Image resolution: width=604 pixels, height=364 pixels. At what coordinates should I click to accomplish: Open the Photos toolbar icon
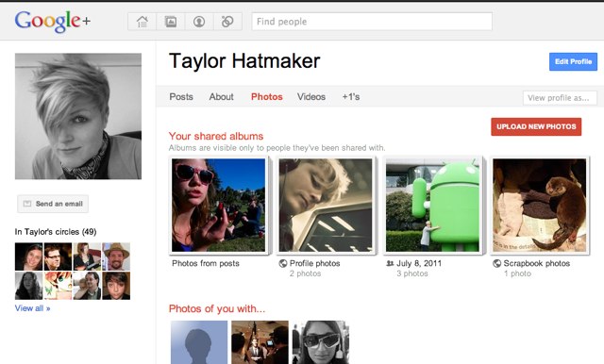point(171,22)
